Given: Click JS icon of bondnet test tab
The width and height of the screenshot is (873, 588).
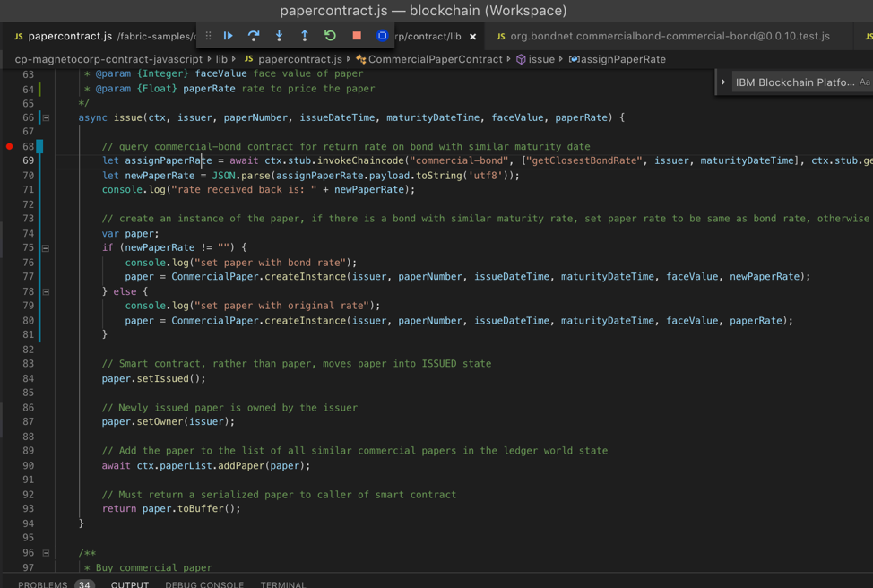Looking at the screenshot, I should click(x=500, y=36).
